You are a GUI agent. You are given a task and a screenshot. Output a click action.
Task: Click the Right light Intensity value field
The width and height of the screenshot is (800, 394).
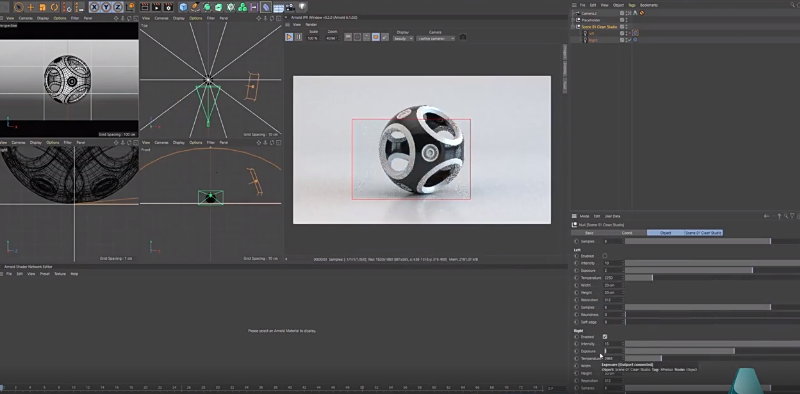pos(613,344)
